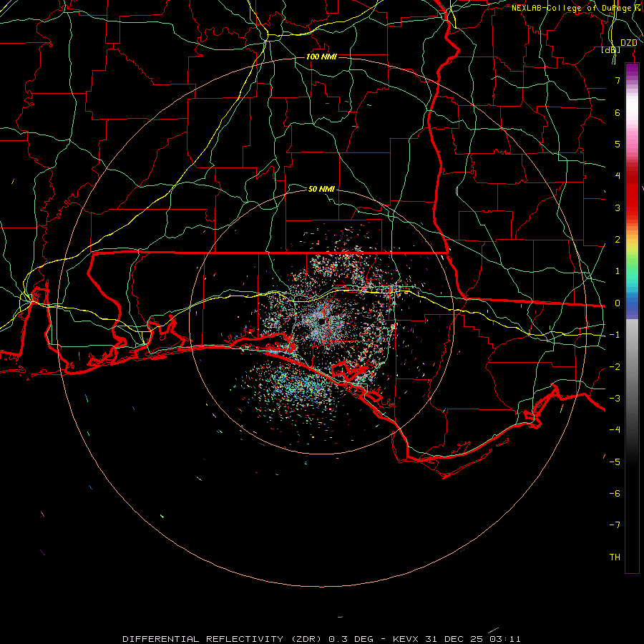Viewport: 644px width, 644px height.
Task: Click the -4 value on color scale
Action: coord(615,430)
